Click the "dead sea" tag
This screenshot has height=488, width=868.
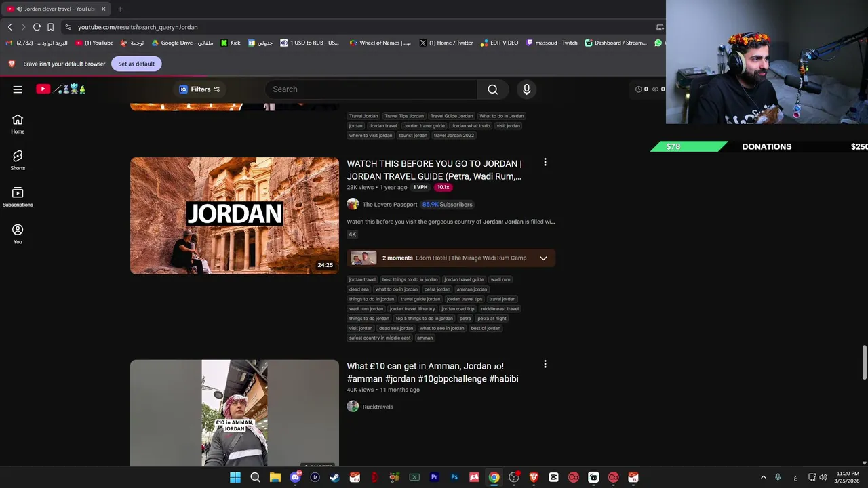pos(359,289)
